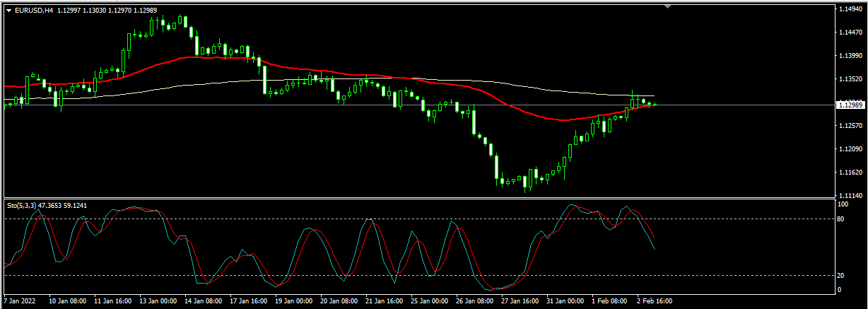868x309 pixels.
Task: Click the stochastic 20 level label
Action: 841,276
